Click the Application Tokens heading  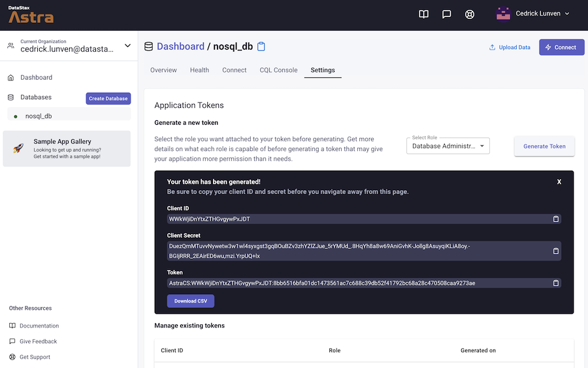click(x=189, y=105)
